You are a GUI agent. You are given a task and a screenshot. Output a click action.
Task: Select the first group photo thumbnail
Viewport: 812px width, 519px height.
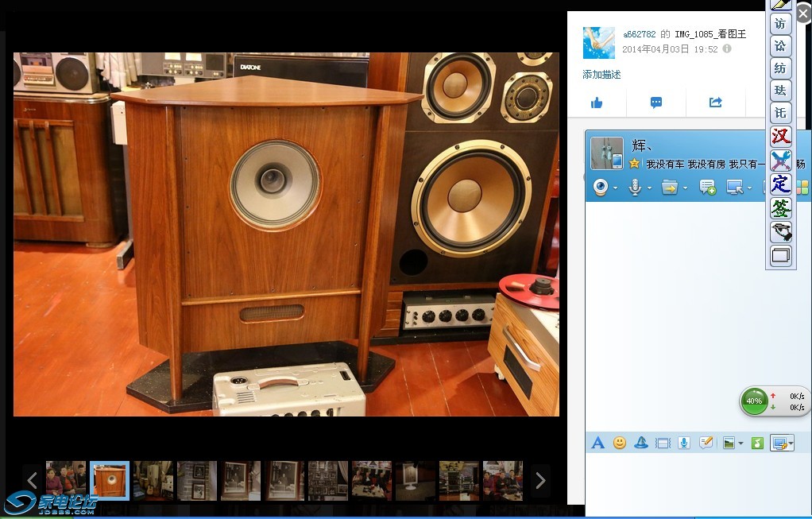(x=66, y=480)
